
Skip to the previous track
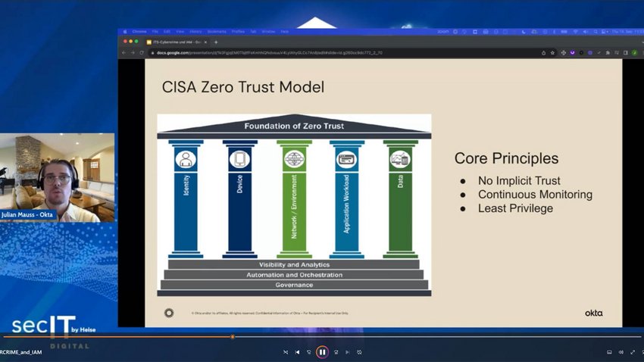click(297, 352)
